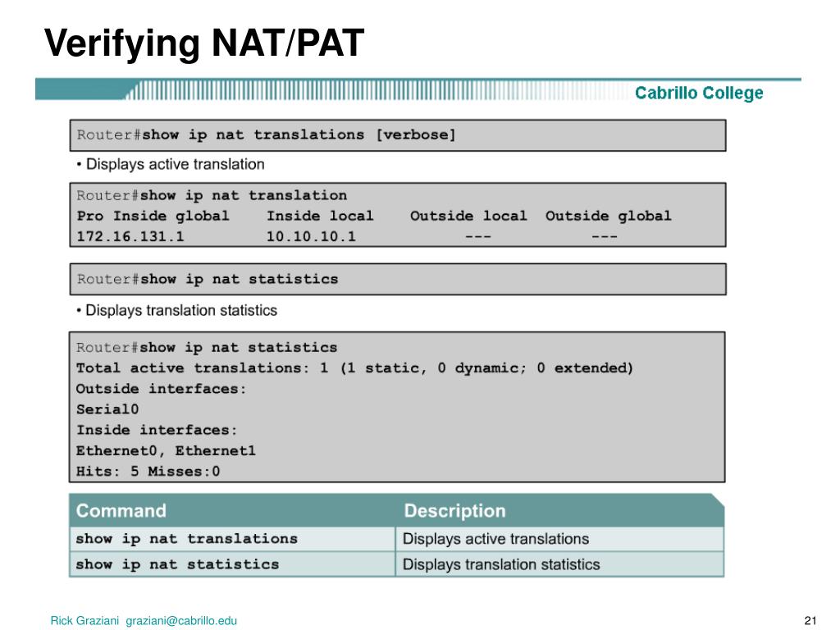Click 'show ip nat translations [verbose]' command line
Screen dimensions: 840x630
pyautogui.click(x=267, y=135)
